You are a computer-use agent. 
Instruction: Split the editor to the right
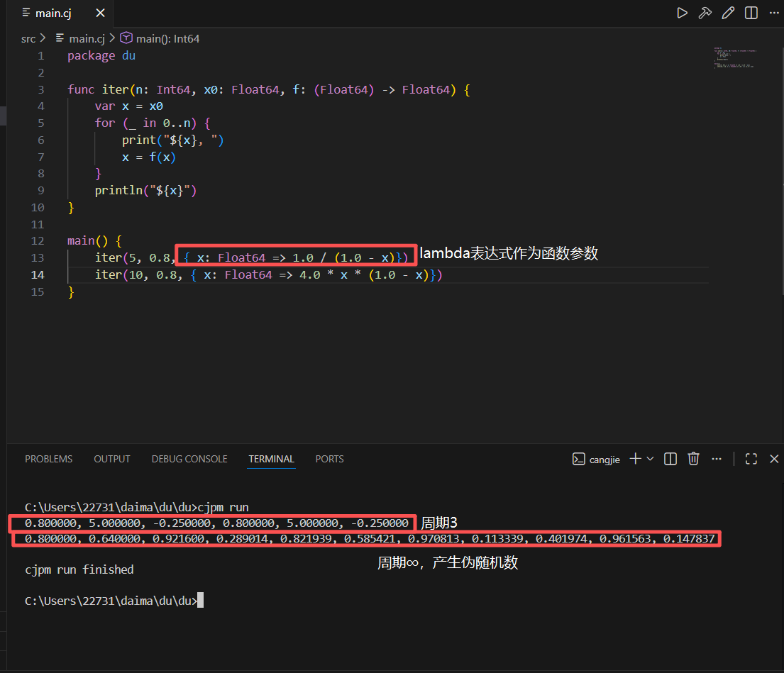tap(751, 13)
